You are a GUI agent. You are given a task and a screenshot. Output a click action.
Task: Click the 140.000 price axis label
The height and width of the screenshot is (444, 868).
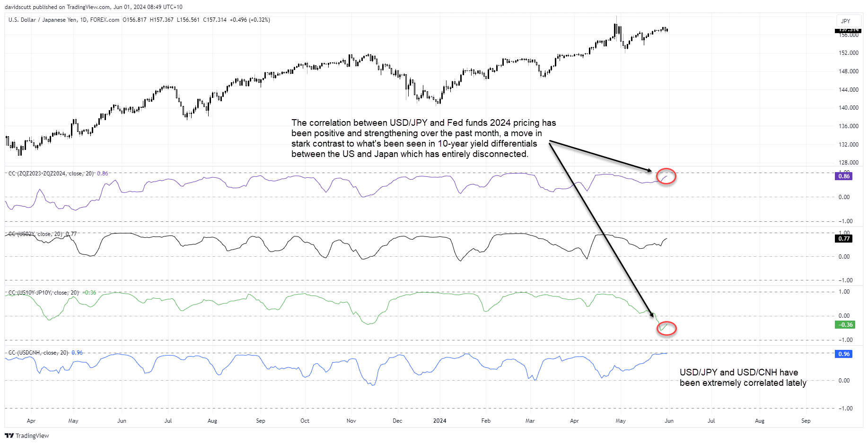849,108
